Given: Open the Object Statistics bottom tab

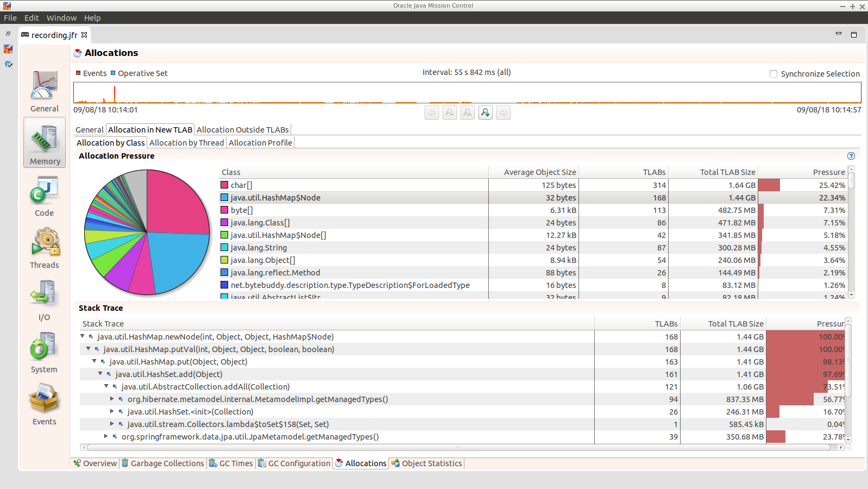Looking at the screenshot, I should (x=426, y=463).
